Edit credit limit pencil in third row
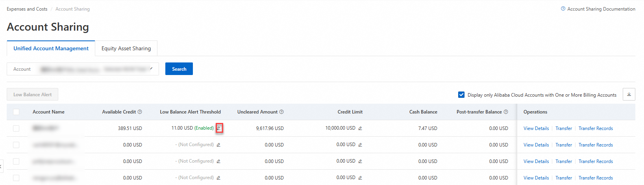644x185 pixels. coord(360,161)
